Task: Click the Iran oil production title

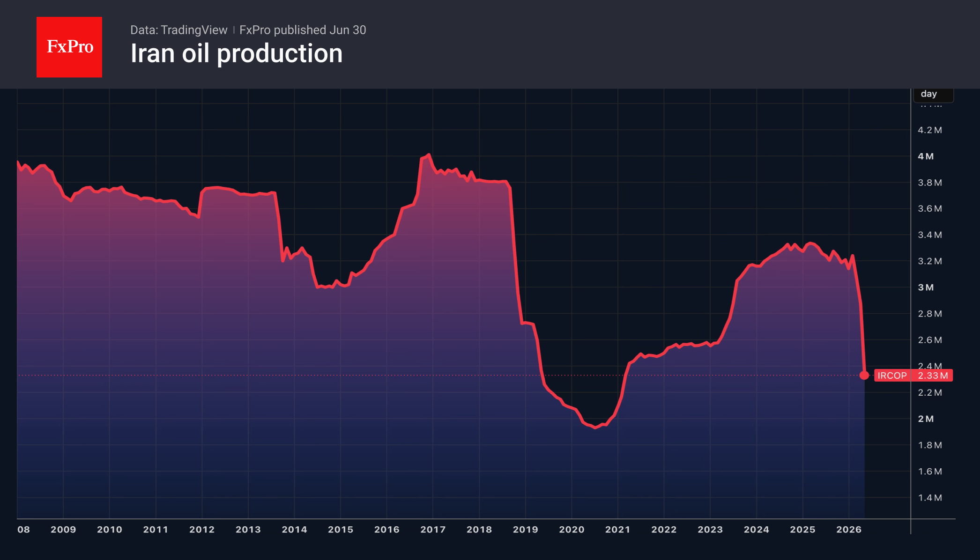Action: (237, 53)
